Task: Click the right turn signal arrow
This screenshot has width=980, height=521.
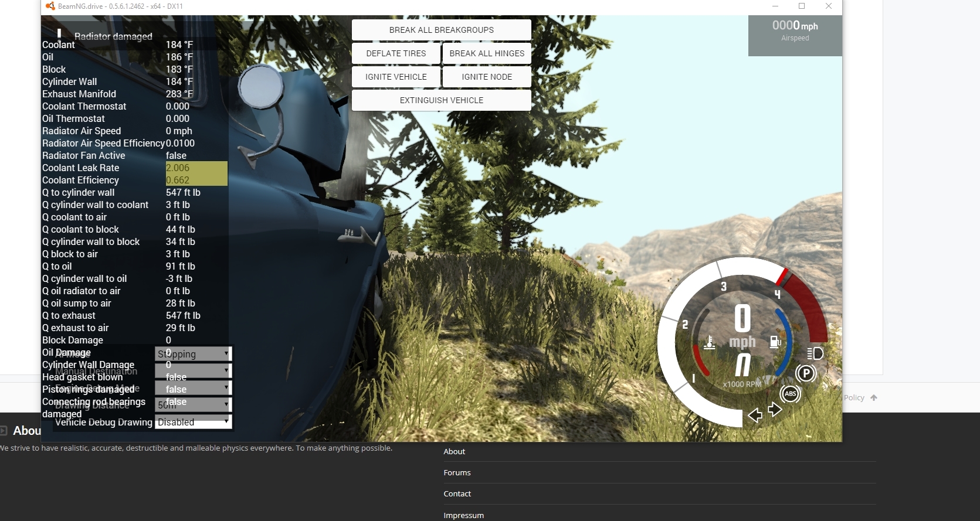Action: (775, 410)
